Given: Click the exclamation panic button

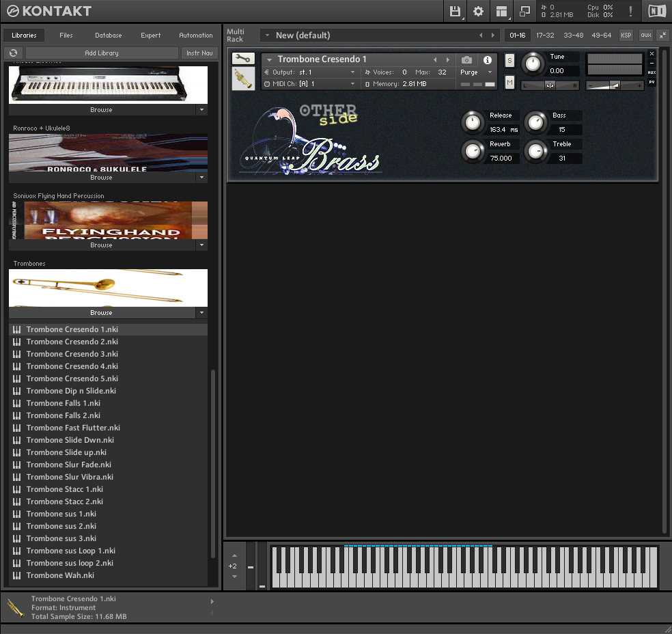Looking at the screenshot, I should [630, 11].
